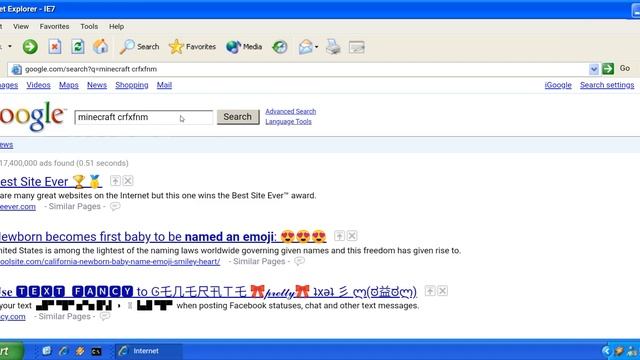
Task: Expand the Back button history dropdown
Action: coord(10,47)
